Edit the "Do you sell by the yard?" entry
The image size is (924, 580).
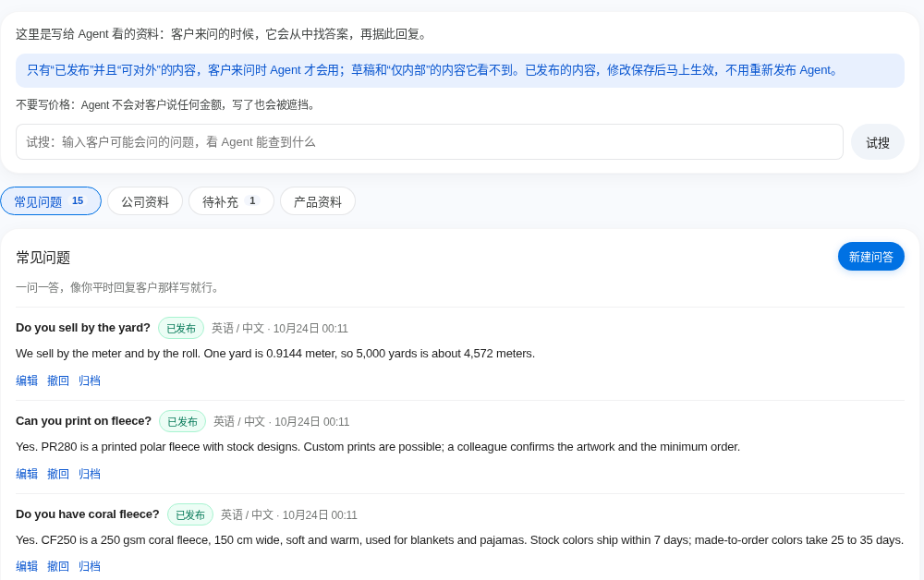27,381
